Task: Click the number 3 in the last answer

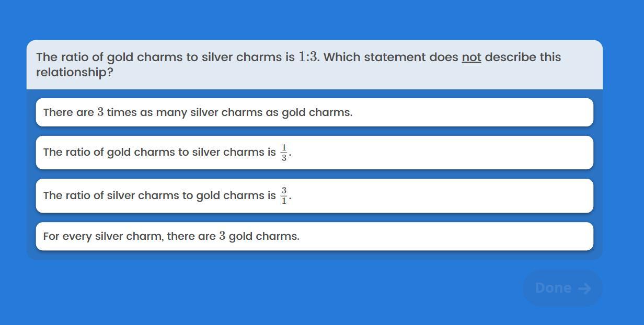Action: click(x=222, y=236)
